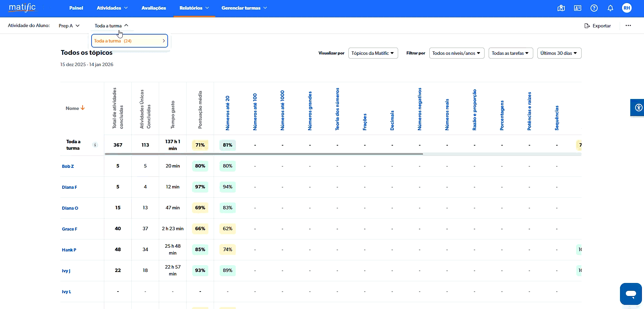Click the Exportar button
This screenshot has width=644, height=309.
coord(598,26)
